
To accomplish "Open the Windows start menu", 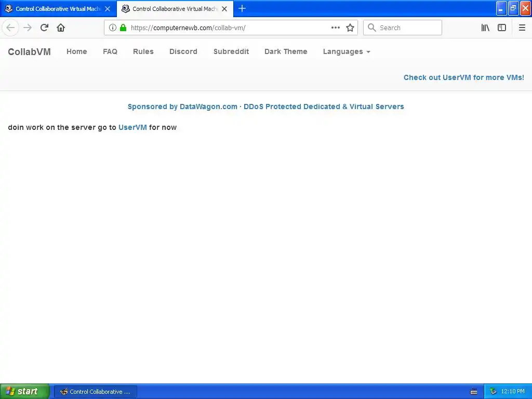I will click(x=24, y=391).
